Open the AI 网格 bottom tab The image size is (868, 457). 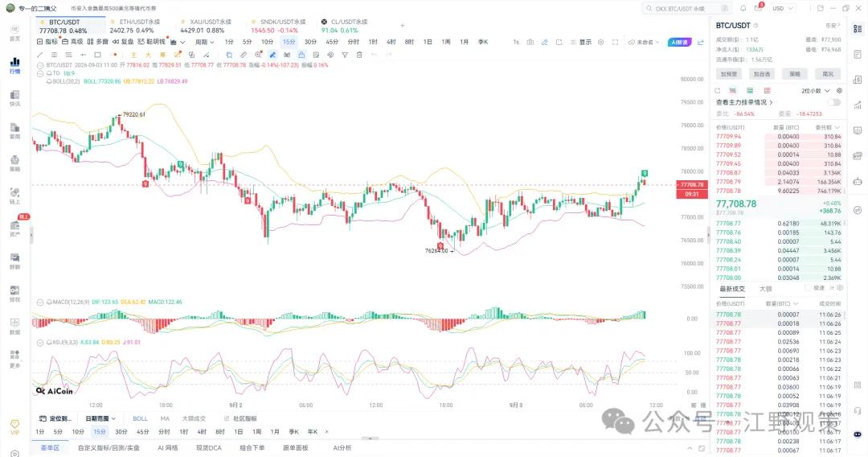[168, 447]
